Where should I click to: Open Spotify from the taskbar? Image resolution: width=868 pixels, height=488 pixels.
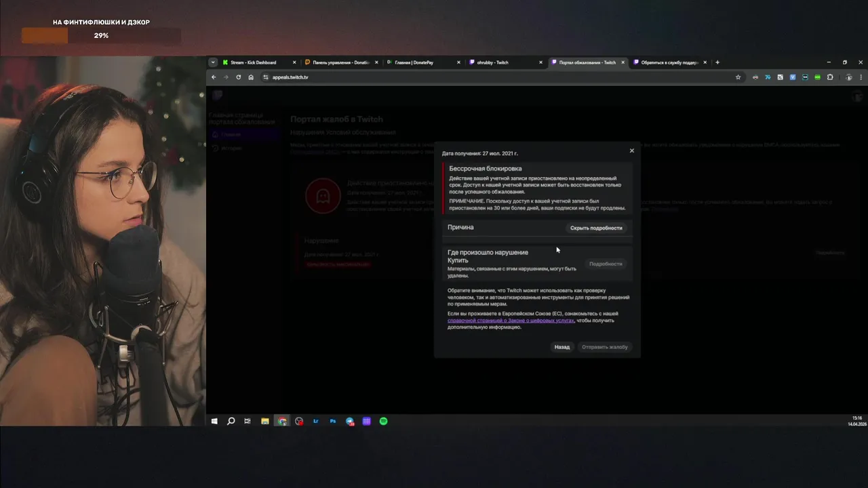point(383,421)
